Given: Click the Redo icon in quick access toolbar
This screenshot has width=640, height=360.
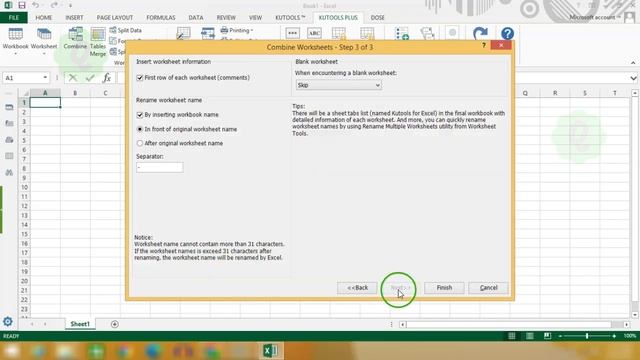Looking at the screenshot, I should tap(54, 5).
